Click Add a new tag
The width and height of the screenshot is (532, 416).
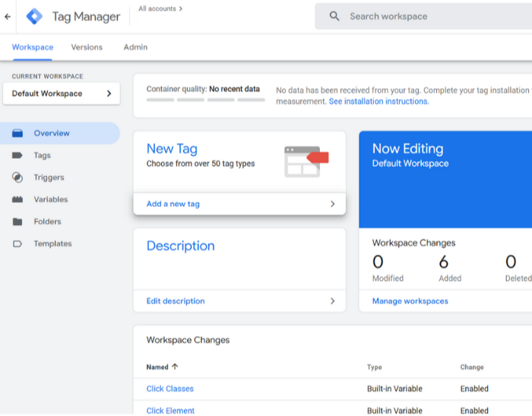[239, 204]
